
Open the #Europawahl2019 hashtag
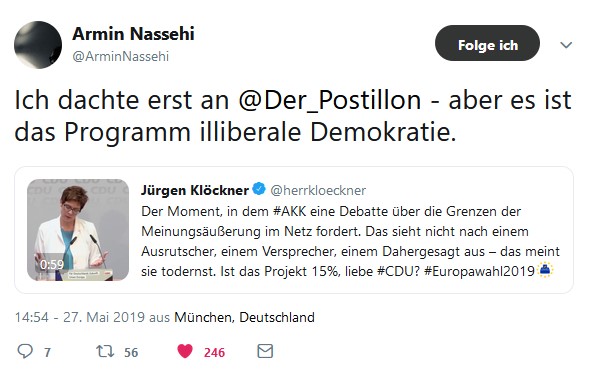coord(479,271)
